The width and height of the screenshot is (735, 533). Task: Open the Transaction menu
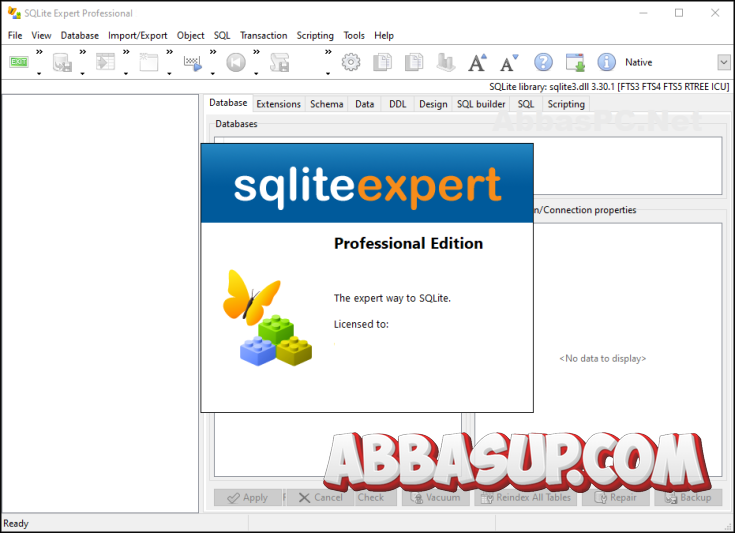click(263, 36)
